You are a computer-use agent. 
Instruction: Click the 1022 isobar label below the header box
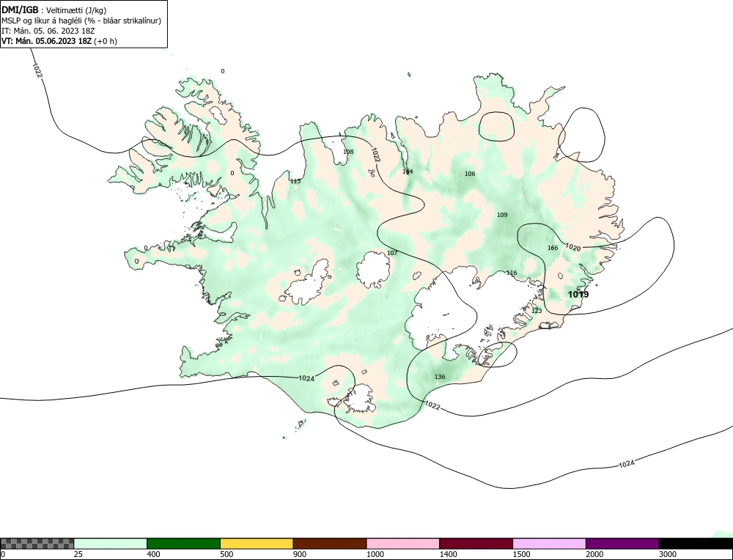tap(37, 70)
